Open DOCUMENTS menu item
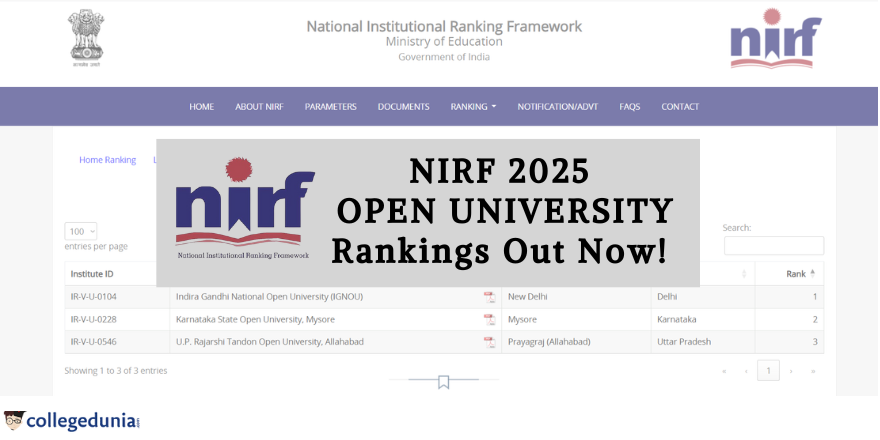Image resolution: width=880 pixels, height=440 pixels. click(x=404, y=107)
